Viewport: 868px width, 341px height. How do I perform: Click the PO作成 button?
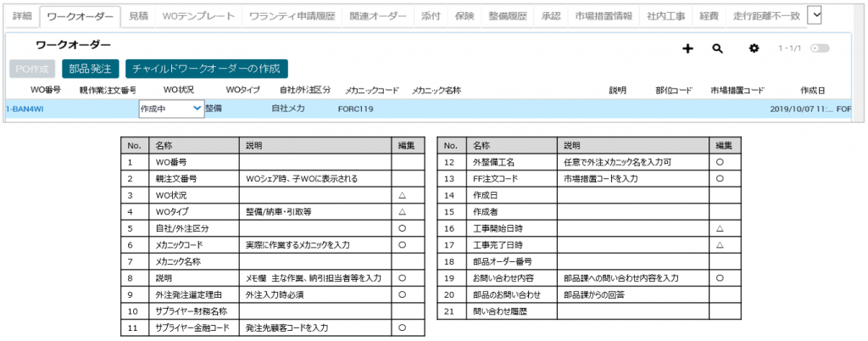pos(31,69)
